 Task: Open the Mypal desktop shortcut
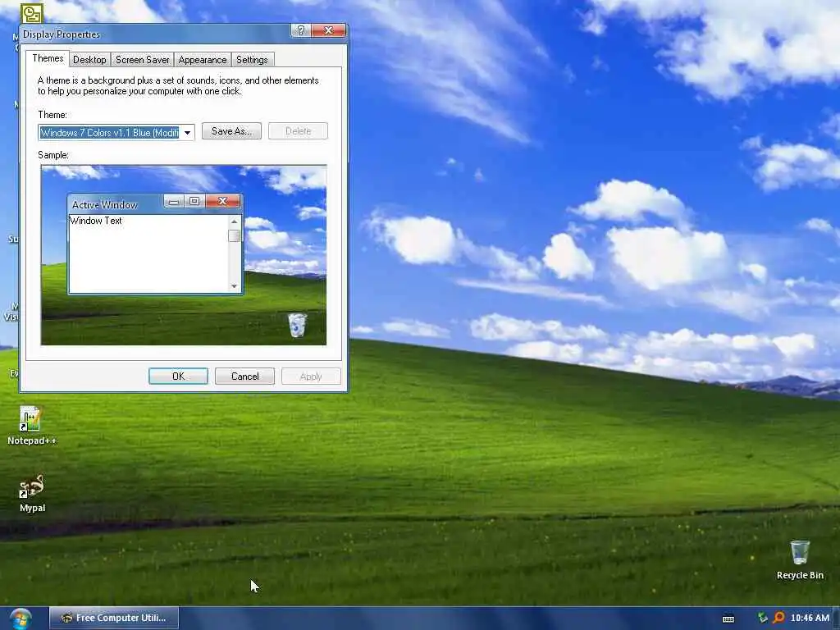click(x=32, y=493)
